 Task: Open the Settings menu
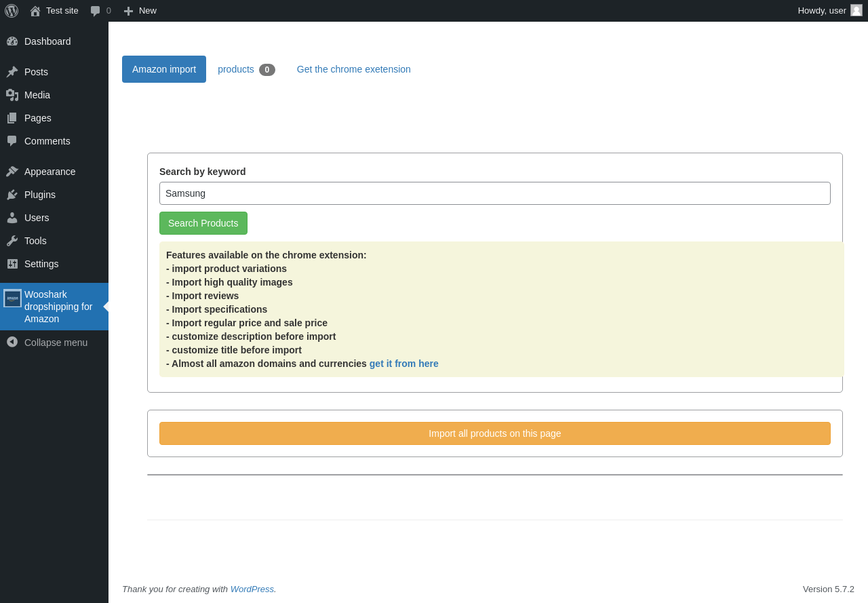pos(54,264)
